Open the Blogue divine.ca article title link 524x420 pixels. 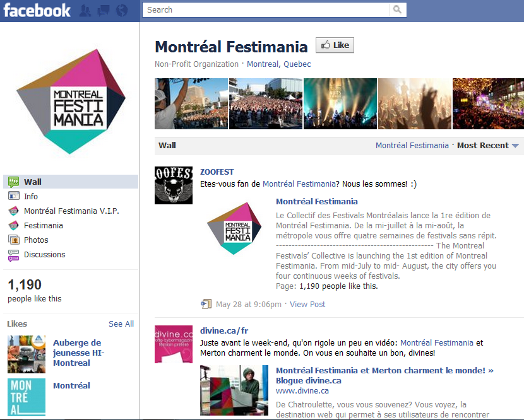(x=384, y=375)
